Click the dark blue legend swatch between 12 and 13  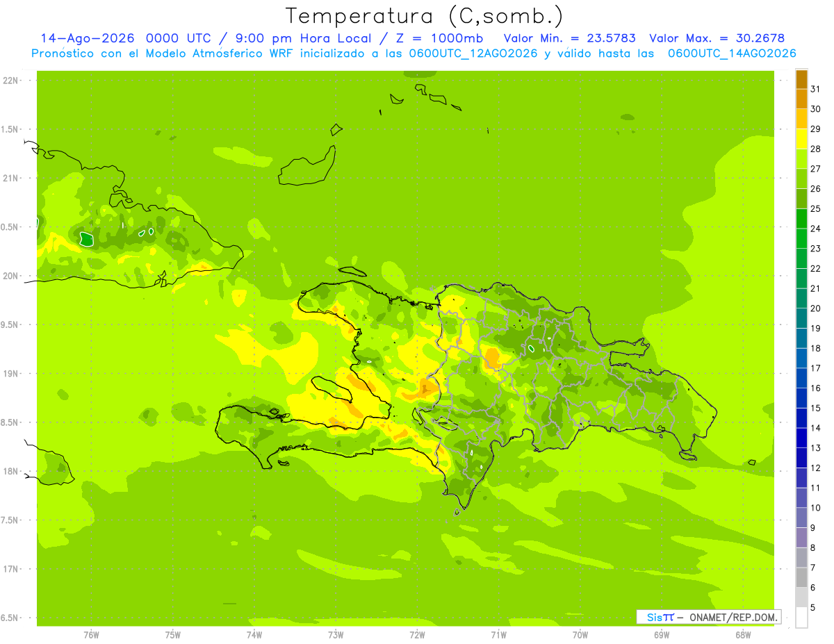click(801, 458)
